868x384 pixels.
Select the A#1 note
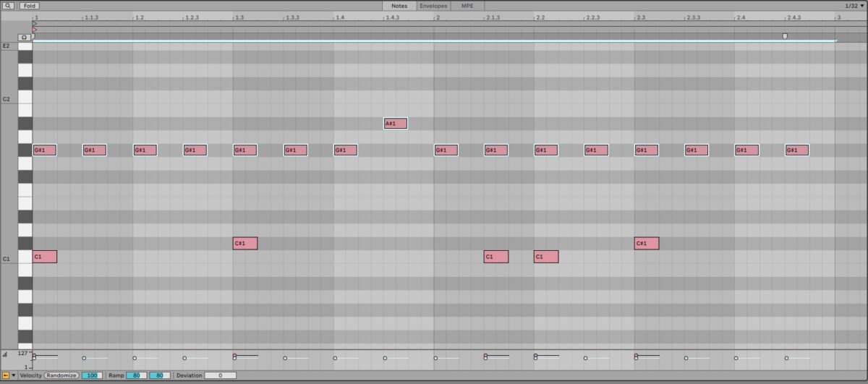point(395,123)
